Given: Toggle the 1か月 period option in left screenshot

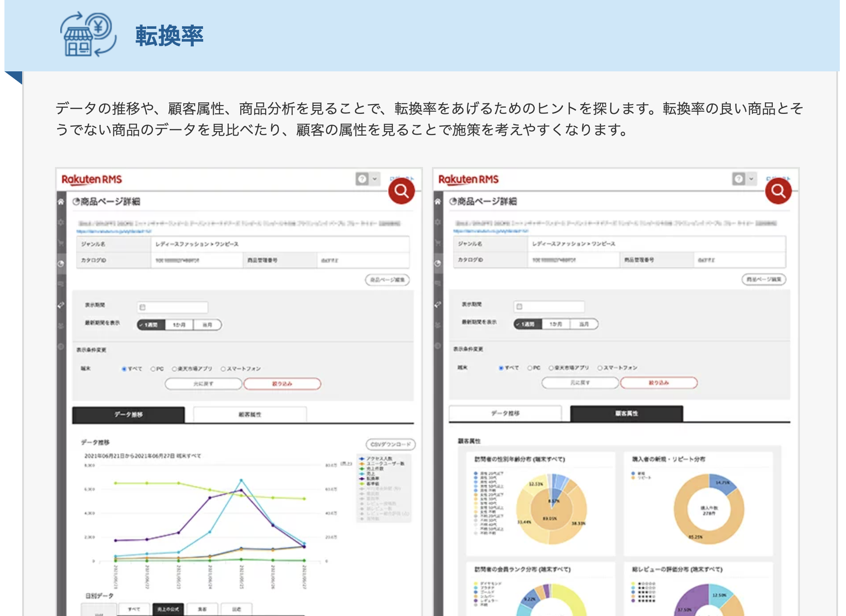Looking at the screenshot, I should 179,325.
